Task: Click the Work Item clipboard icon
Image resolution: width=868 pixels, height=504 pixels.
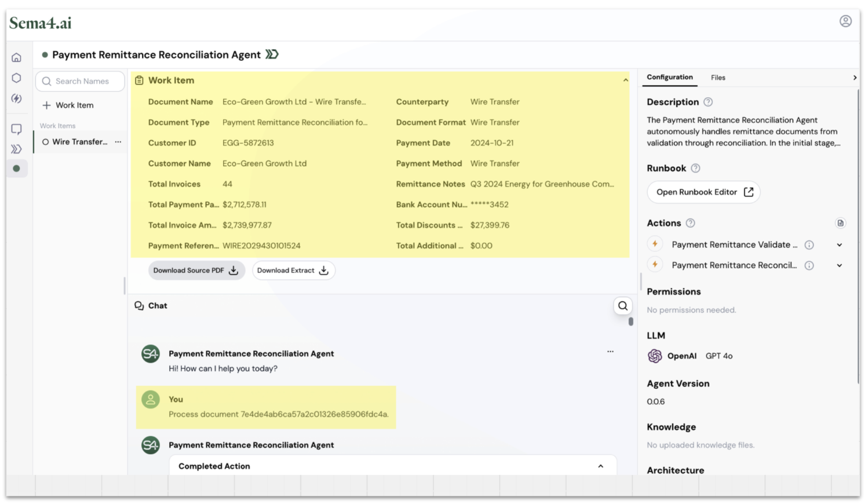Action: (139, 81)
